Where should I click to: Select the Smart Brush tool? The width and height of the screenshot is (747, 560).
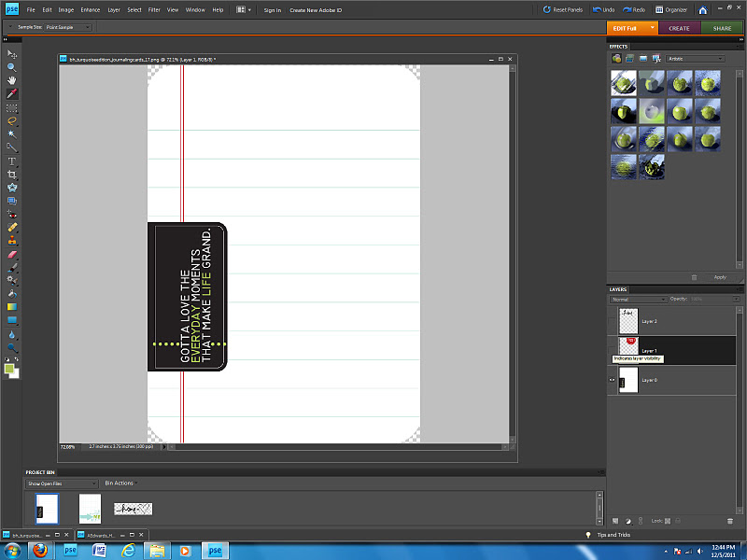coord(12,281)
